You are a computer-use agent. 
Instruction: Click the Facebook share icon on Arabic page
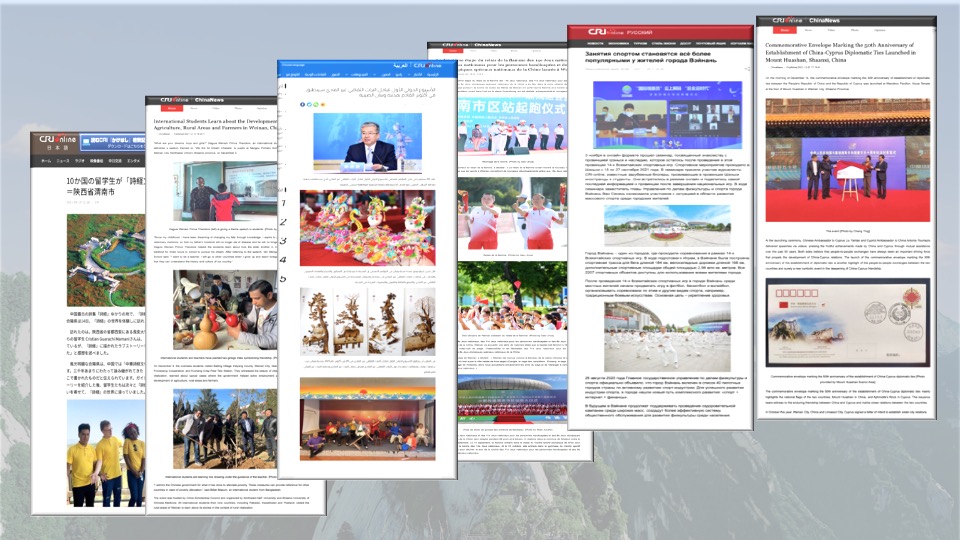tap(302, 105)
